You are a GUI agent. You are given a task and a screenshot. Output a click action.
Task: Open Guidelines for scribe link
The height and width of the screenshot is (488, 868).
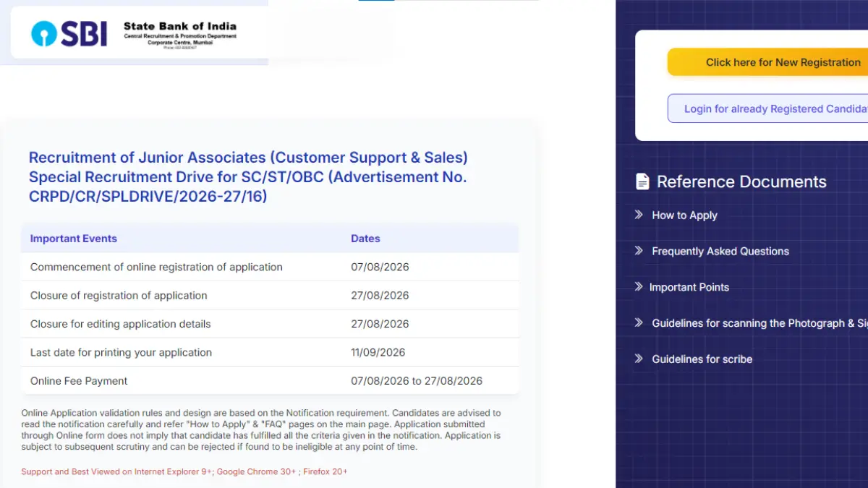[702, 359]
